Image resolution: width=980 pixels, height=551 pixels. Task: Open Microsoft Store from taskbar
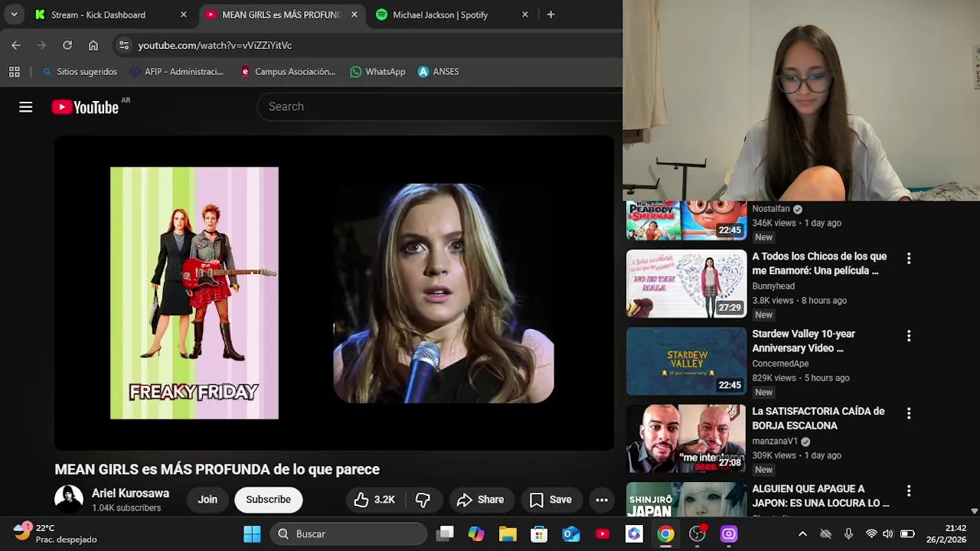coord(540,534)
